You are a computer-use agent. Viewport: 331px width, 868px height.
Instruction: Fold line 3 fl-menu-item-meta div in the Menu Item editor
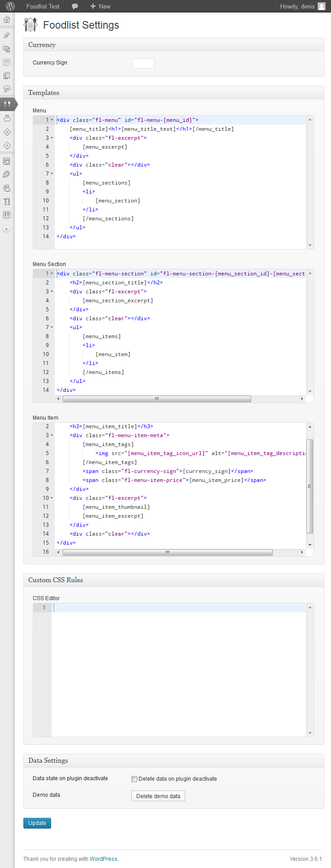pos(52,435)
